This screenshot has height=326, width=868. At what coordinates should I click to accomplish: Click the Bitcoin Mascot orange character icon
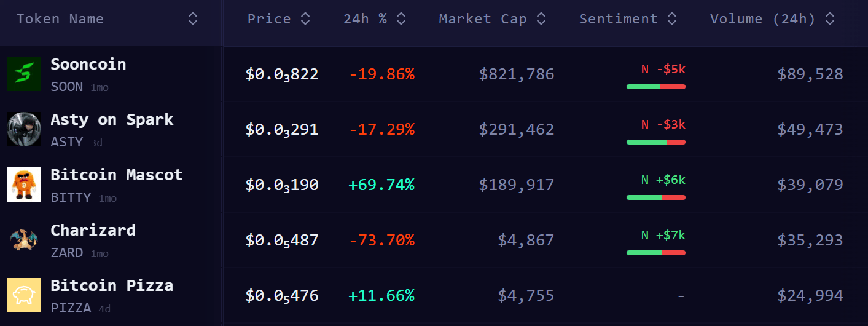coord(24,185)
